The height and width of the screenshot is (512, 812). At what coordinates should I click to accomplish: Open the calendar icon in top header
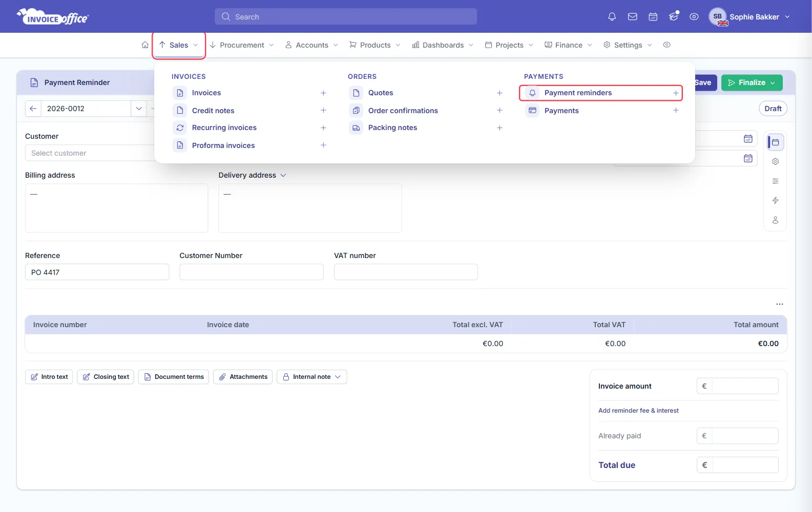coord(653,17)
